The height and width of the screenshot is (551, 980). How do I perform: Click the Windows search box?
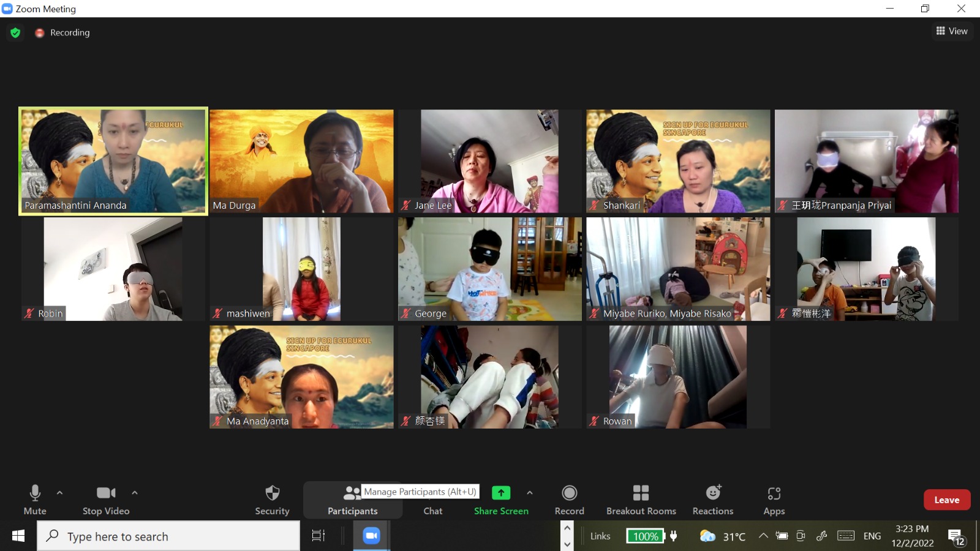[x=168, y=536]
